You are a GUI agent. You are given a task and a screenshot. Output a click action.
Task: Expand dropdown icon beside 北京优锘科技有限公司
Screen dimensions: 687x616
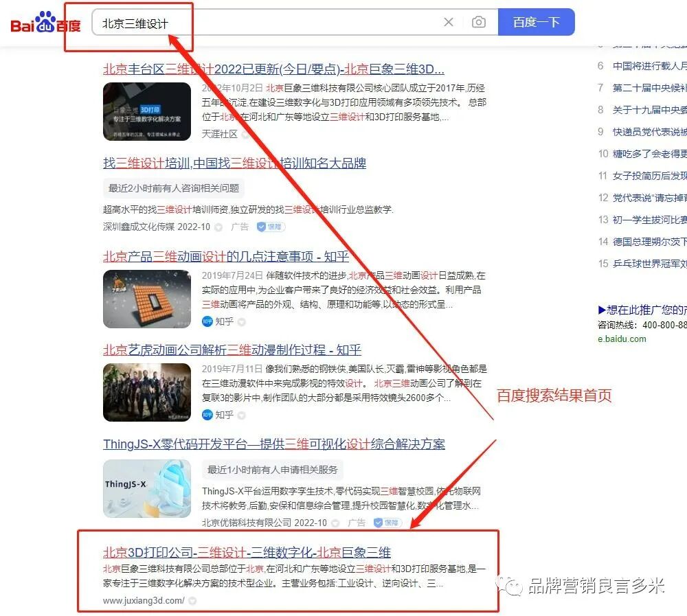336,523
